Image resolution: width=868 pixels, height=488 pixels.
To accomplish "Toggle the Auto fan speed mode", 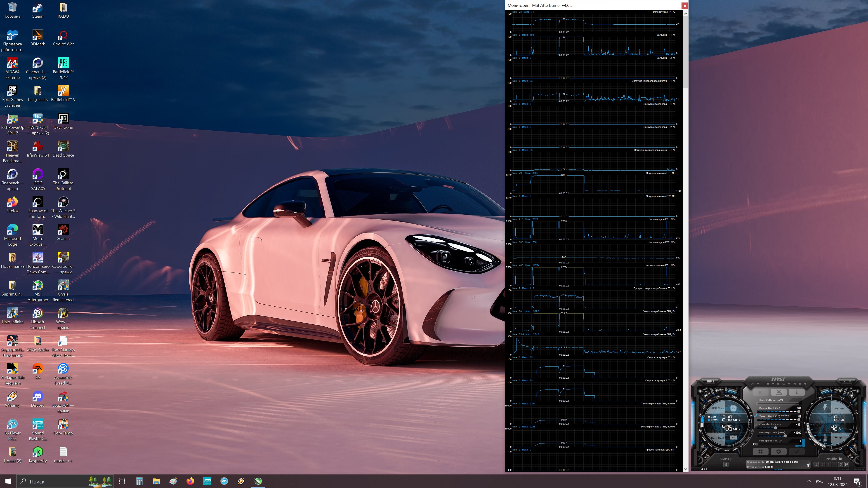I will (x=801, y=446).
